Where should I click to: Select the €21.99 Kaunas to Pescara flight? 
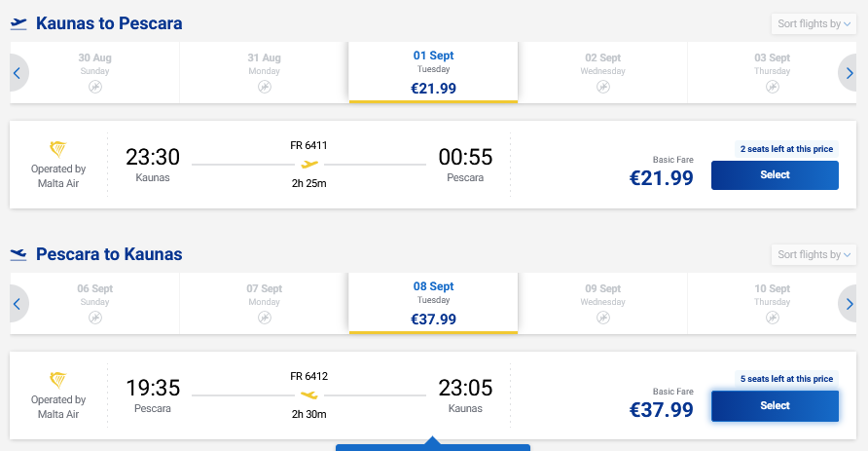click(x=775, y=175)
